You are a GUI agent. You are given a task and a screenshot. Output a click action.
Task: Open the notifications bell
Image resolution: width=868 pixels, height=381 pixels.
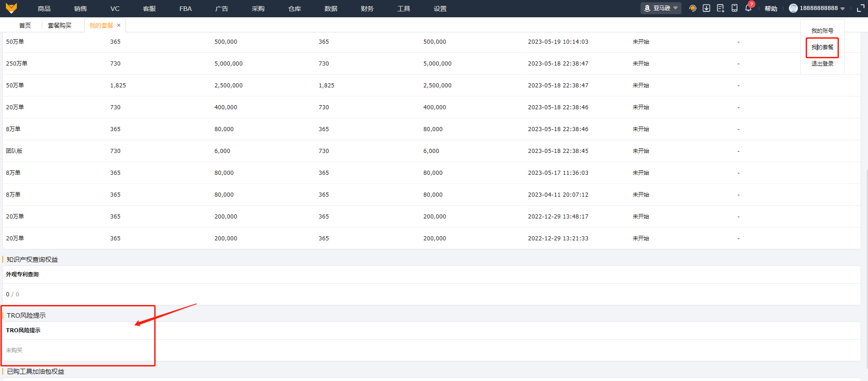(748, 8)
